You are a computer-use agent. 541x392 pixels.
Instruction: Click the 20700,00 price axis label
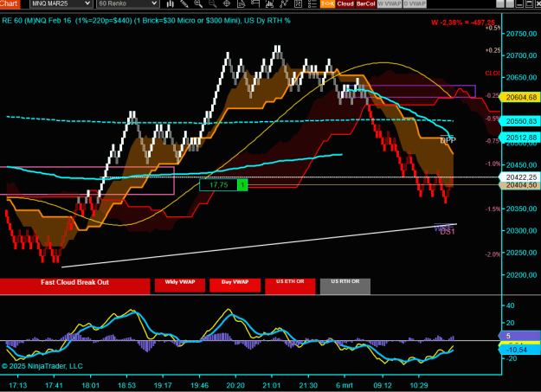pos(521,55)
